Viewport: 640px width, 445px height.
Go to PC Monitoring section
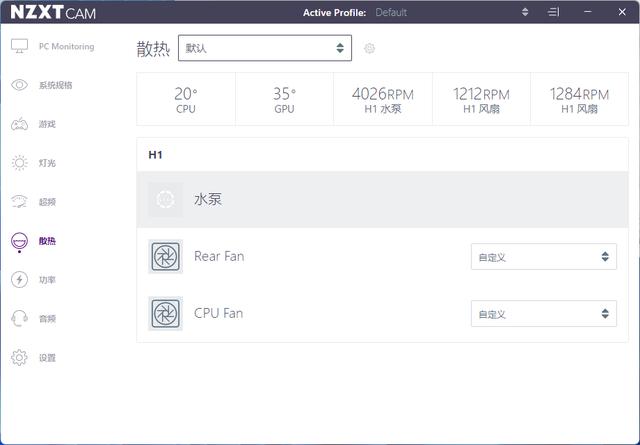[67, 46]
